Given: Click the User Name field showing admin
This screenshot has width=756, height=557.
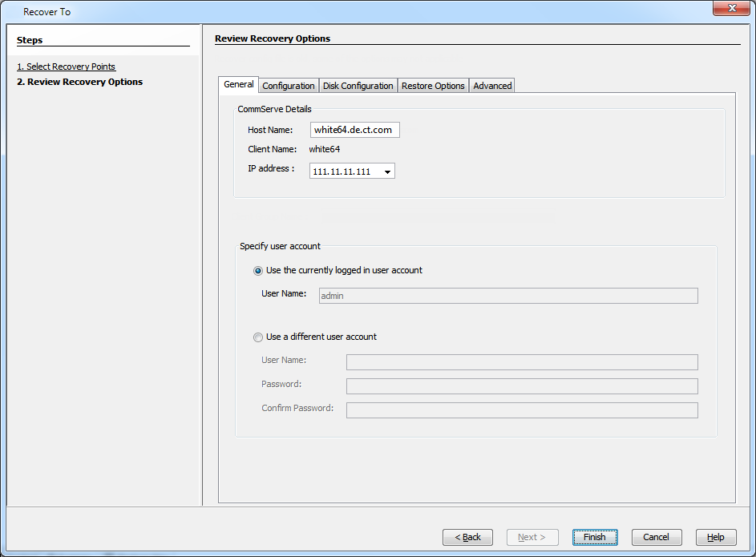Looking at the screenshot, I should click(507, 296).
